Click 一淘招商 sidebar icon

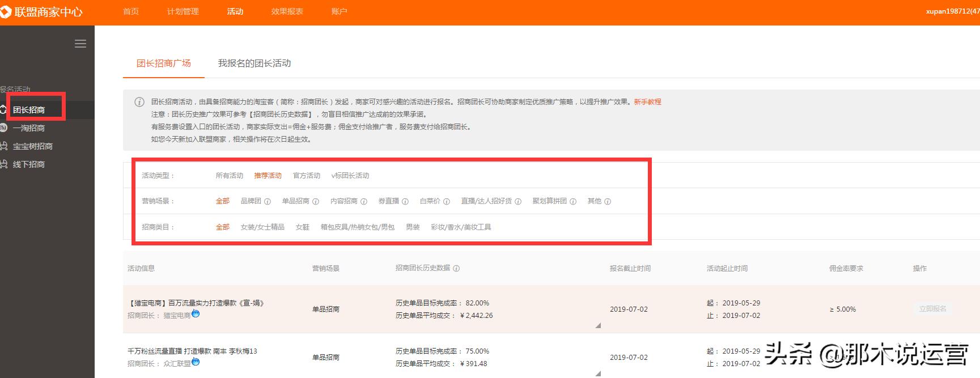pyautogui.click(x=4, y=128)
